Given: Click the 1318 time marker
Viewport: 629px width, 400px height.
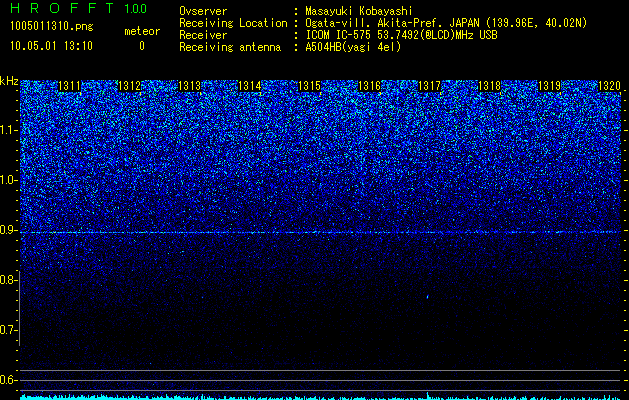Looking at the screenshot, I should coord(489,86).
